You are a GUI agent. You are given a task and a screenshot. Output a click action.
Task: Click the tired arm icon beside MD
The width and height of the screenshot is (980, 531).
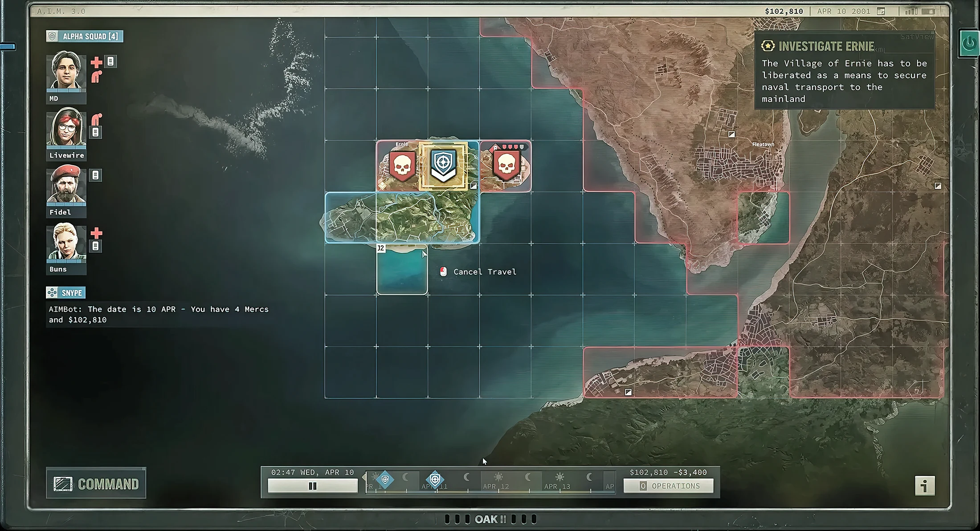(97, 77)
